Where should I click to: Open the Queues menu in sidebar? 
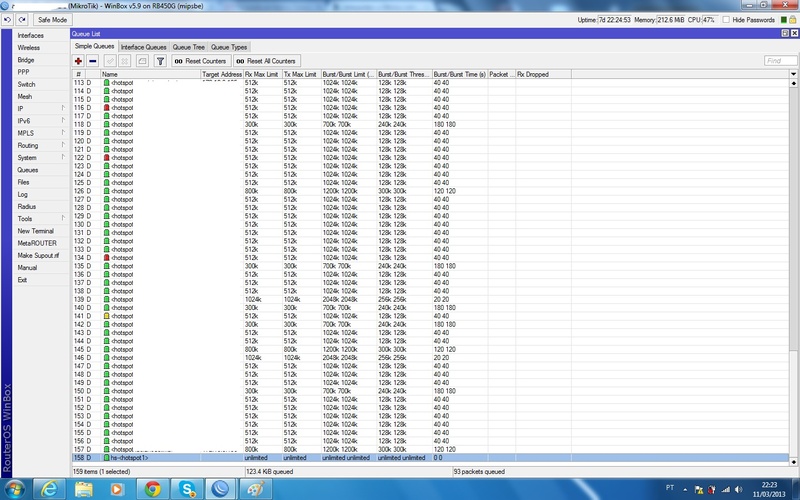tap(28, 170)
